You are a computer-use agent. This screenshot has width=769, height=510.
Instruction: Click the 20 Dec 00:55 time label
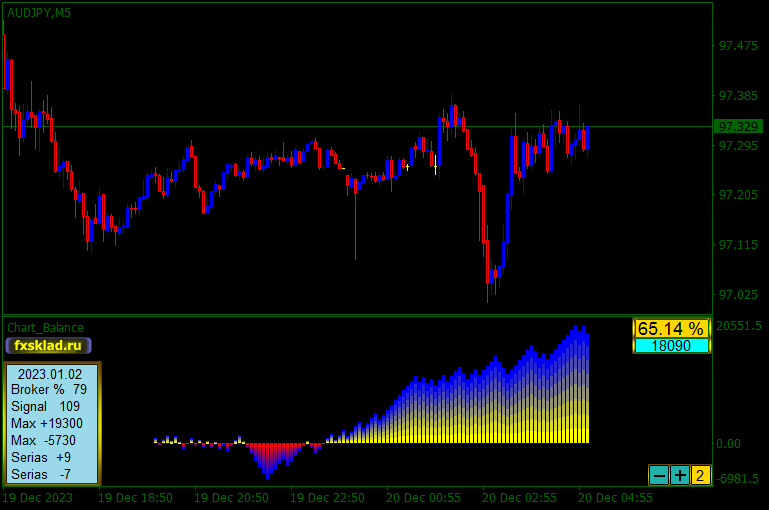pyautogui.click(x=423, y=498)
